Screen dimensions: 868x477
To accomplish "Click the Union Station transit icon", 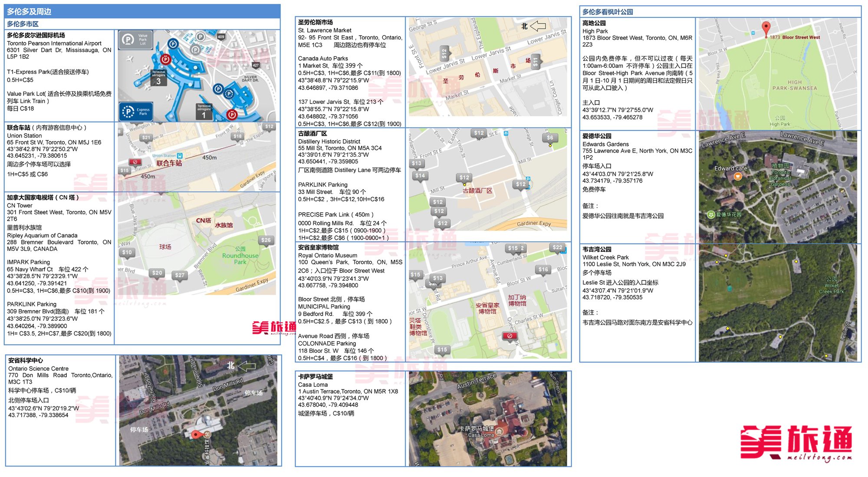I will click(180, 155).
